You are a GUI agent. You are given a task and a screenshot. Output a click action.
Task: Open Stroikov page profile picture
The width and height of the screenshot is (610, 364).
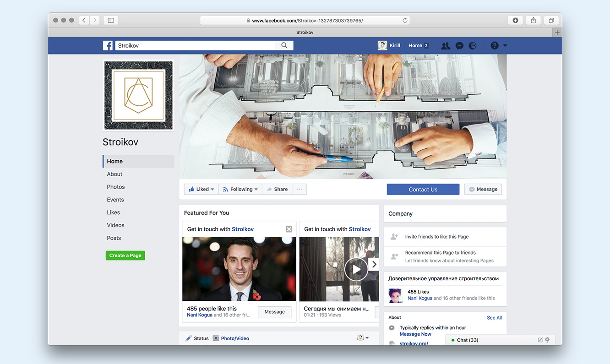click(138, 96)
